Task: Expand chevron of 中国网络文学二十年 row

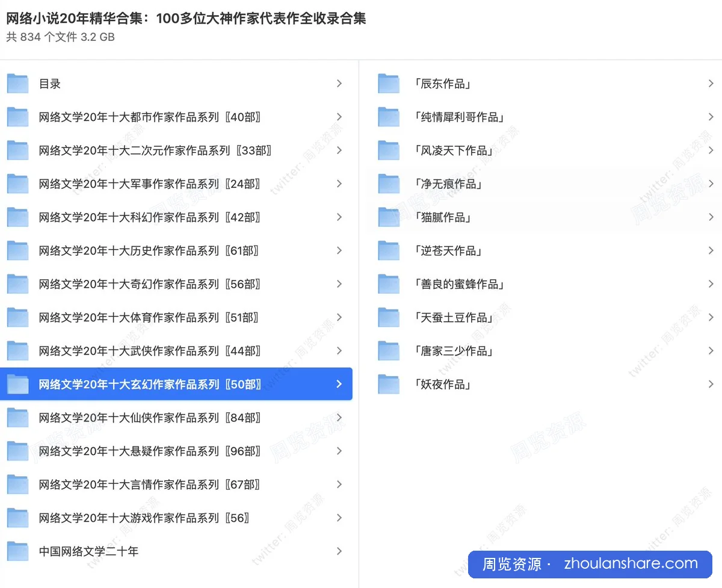Action: (339, 551)
